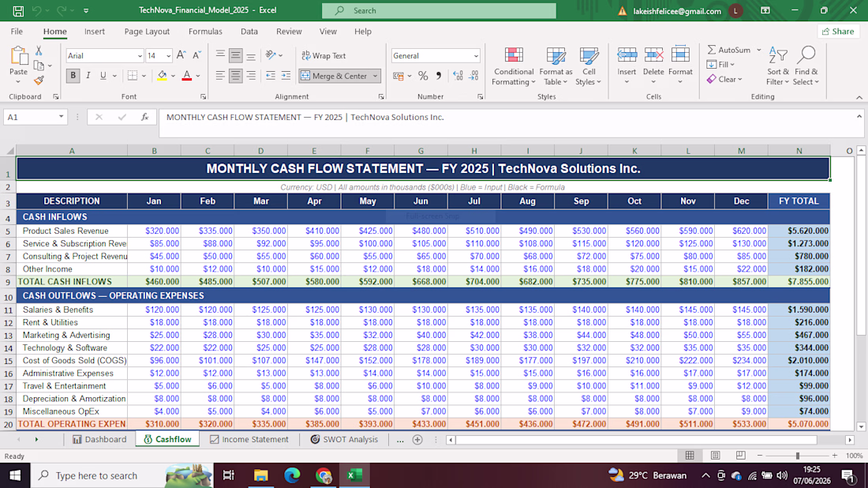868x488 pixels.
Task: Click the Format cells button
Action: 680,66
